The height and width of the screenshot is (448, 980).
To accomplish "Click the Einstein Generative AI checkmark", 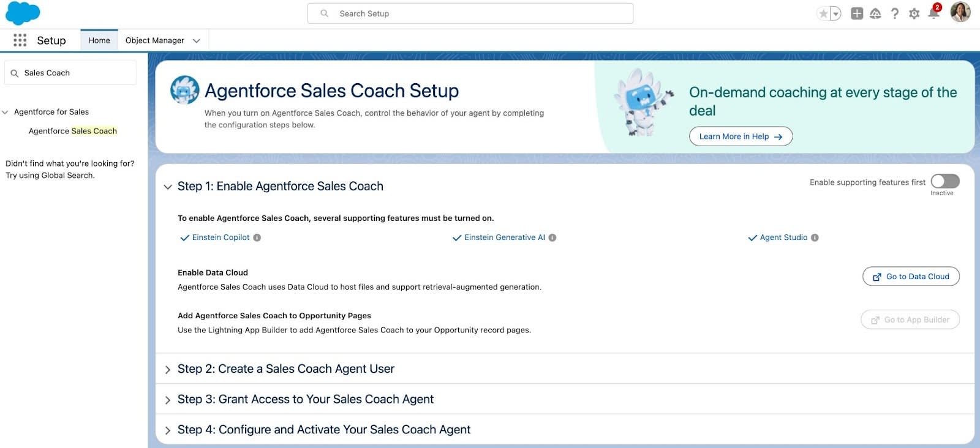I will (457, 238).
